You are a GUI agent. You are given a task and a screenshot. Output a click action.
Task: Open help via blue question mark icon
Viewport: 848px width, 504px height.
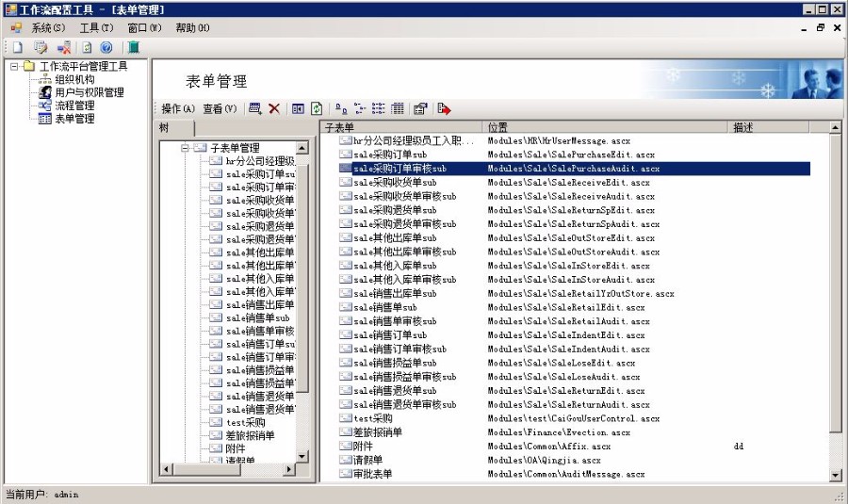(106, 48)
